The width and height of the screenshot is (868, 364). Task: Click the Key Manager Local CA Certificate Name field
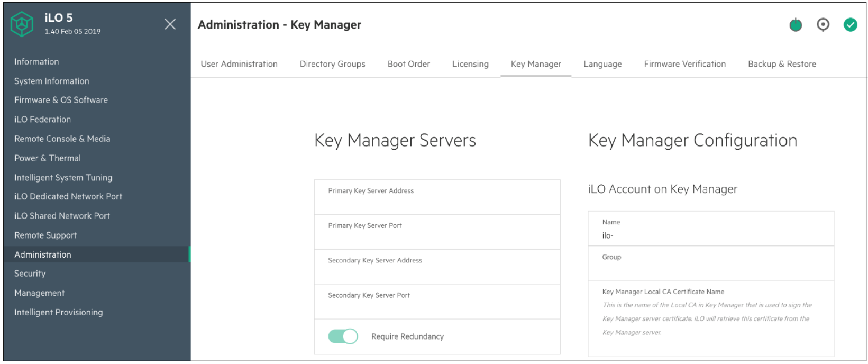click(711, 319)
